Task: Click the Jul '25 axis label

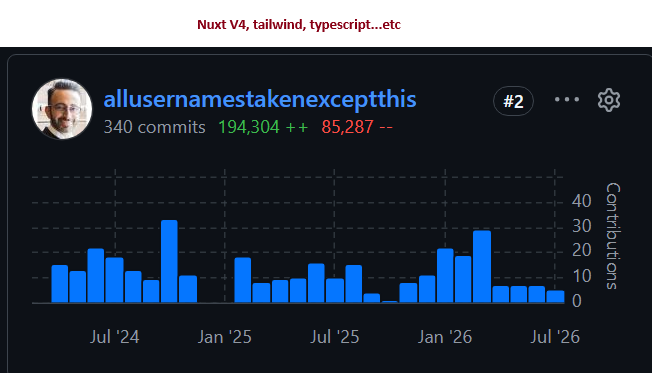Action: point(334,337)
